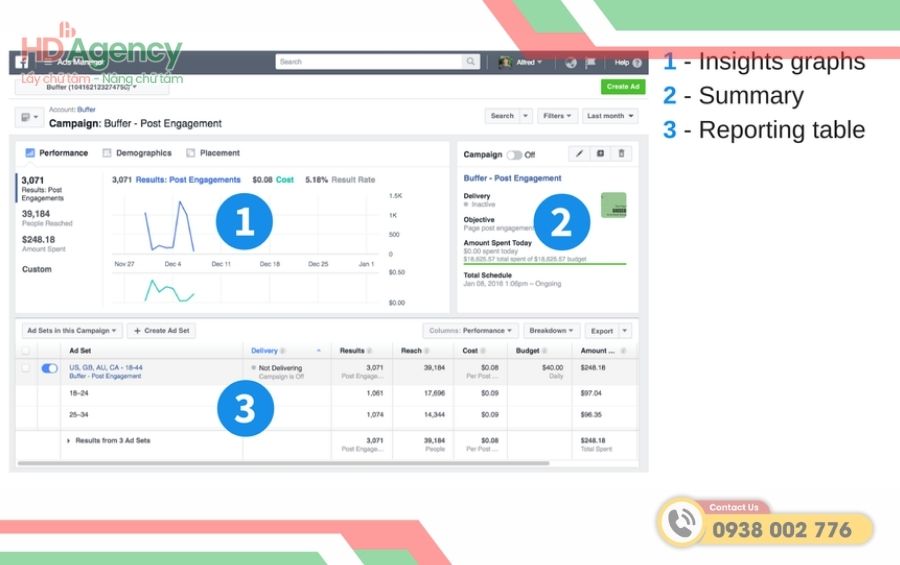Click the Create Ad Set button
The height and width of the screenshot is (565, 900).
click(x=161, y=331)
